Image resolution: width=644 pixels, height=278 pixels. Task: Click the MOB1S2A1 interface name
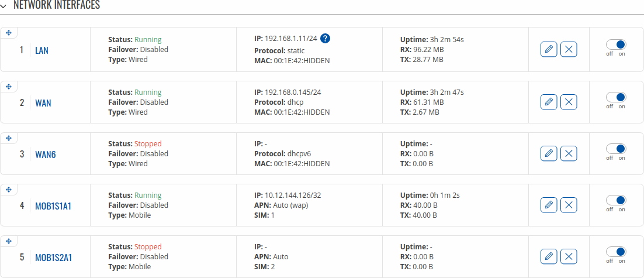54,258
